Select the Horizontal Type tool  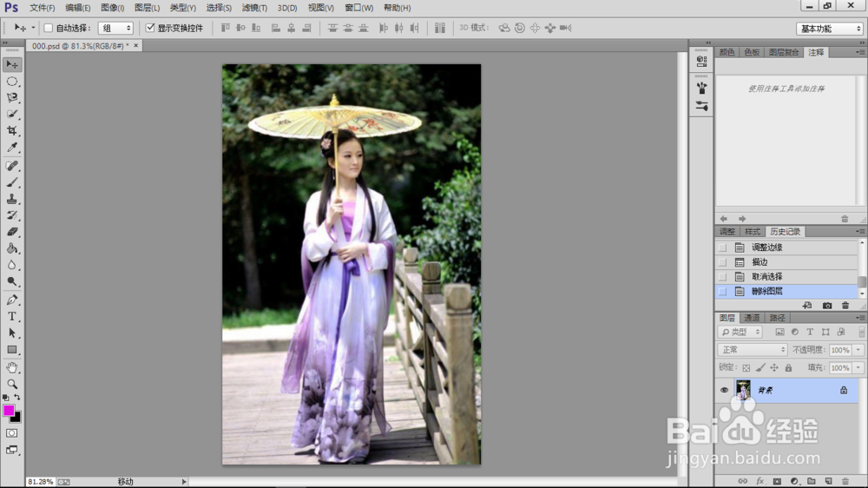pyautogui.click(x=11, y=316)
